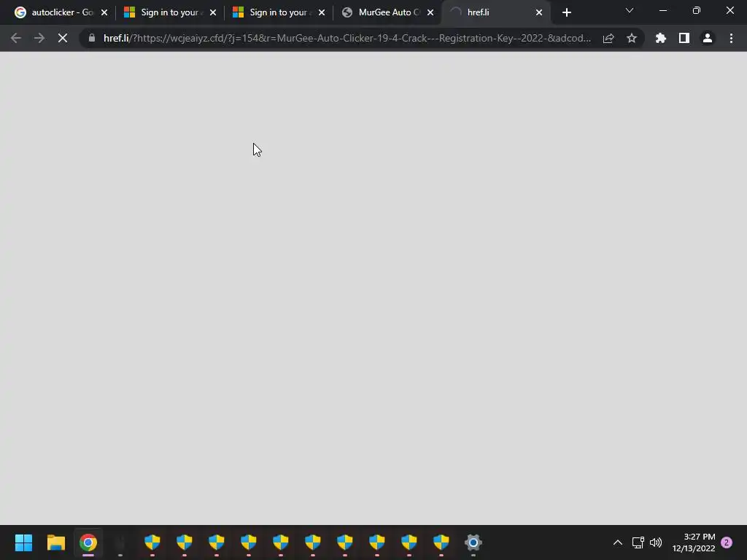
Task: View site information via lock icon
Action: pyautogui.click(x=92, y=38)
